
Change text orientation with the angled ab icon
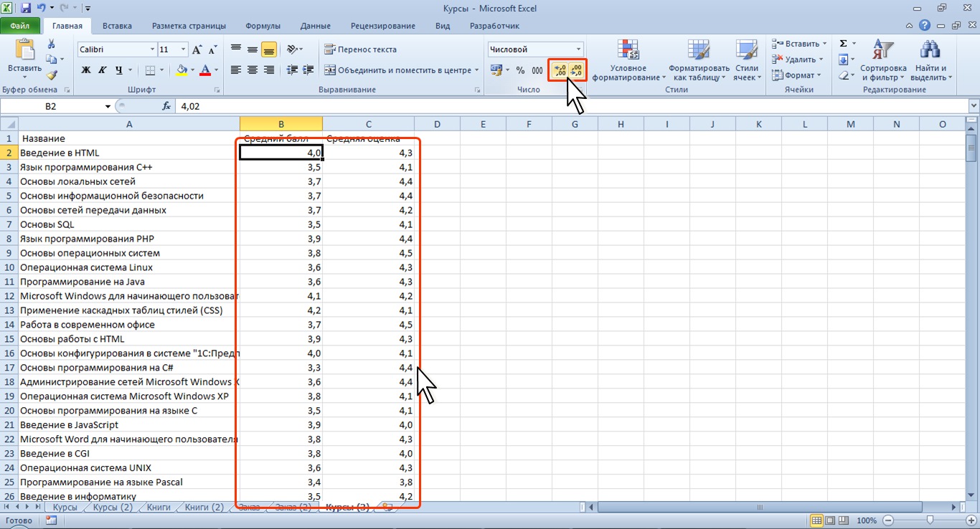[x=291, y=49]
